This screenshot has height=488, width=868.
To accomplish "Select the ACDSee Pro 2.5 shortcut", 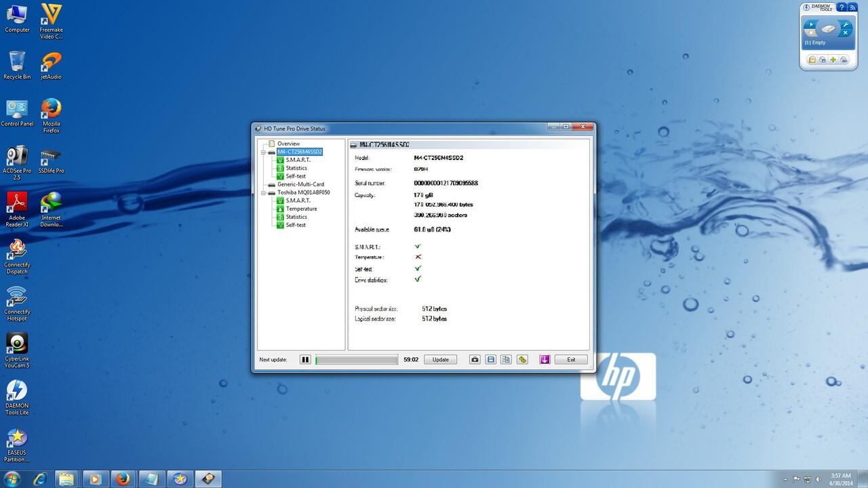I will (x=17, y=163).
